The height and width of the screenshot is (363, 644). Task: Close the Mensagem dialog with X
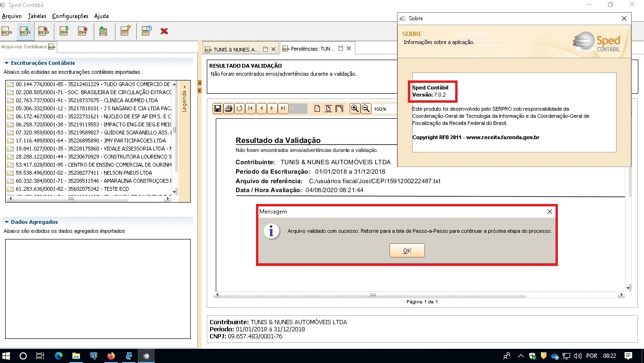pyautogui.click(x=549, y=212)
